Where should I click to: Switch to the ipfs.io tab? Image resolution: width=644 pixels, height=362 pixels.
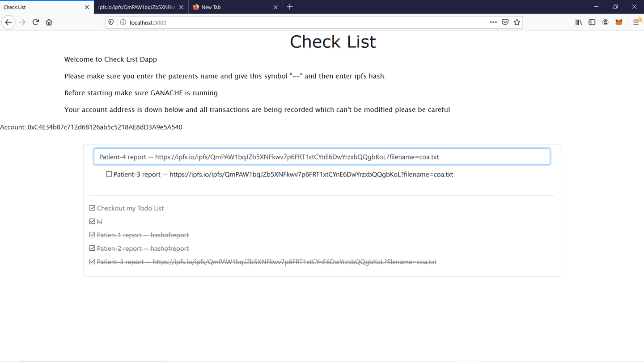136,7
